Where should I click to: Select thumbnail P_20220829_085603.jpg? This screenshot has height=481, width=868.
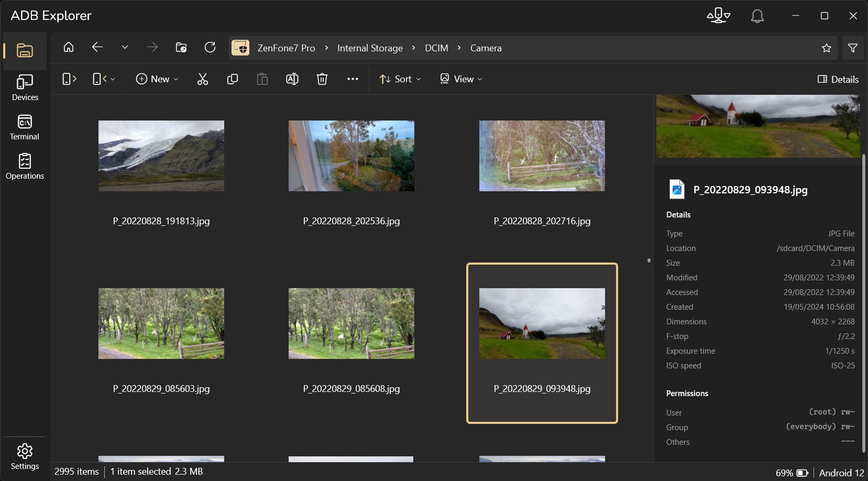(161, 323)
